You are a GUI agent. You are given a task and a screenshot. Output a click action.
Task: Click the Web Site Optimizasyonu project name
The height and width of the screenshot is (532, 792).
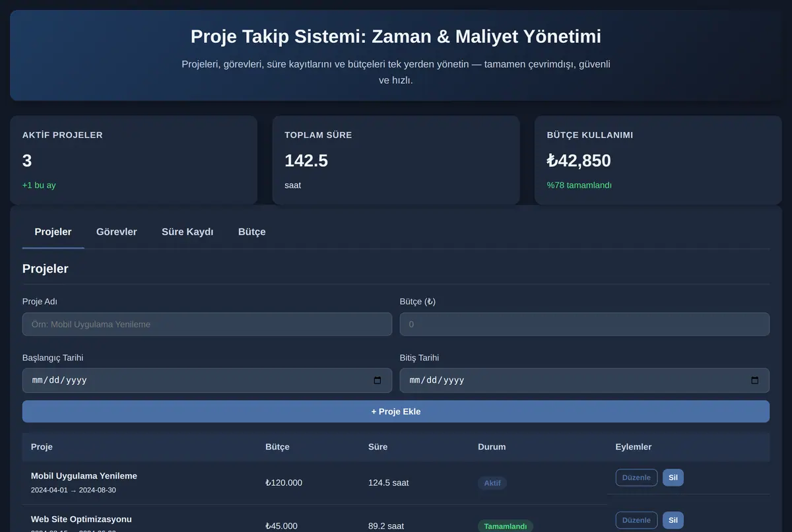tap(81, 519)
